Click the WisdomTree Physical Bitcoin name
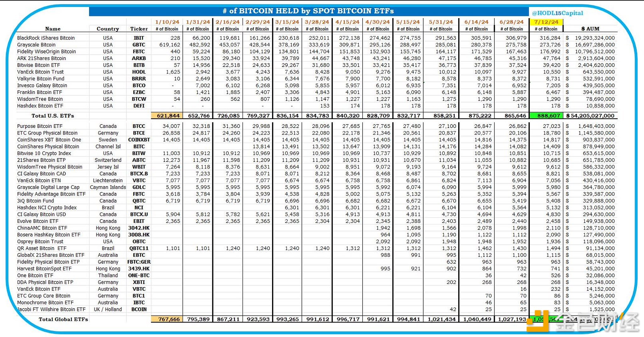 [50, 167]
